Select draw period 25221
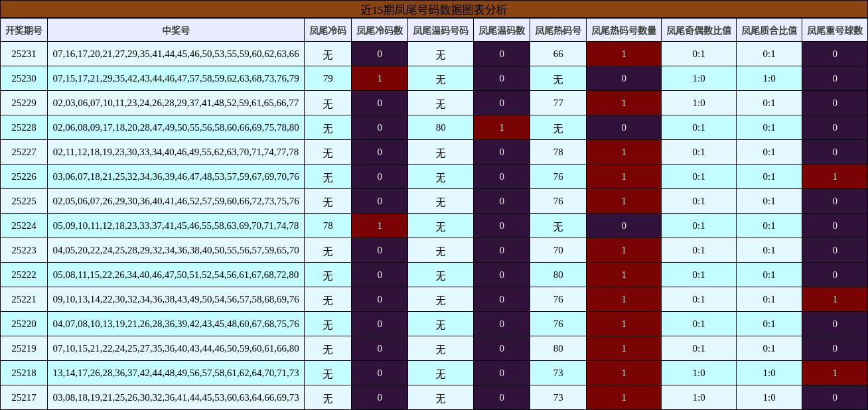This screenshot has width=868, height=410. pyautogui.click(x=24, y=299)
